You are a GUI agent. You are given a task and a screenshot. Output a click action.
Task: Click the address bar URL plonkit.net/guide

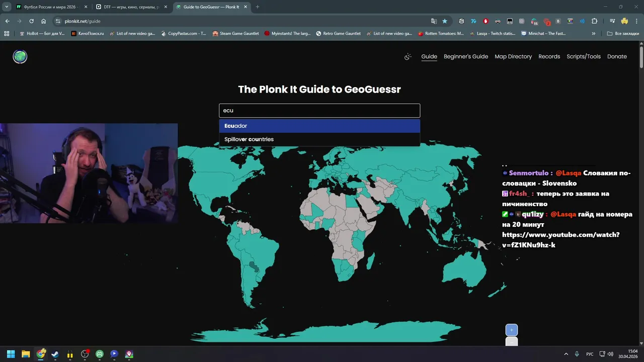pyautogui.click(x=83, y=21)
